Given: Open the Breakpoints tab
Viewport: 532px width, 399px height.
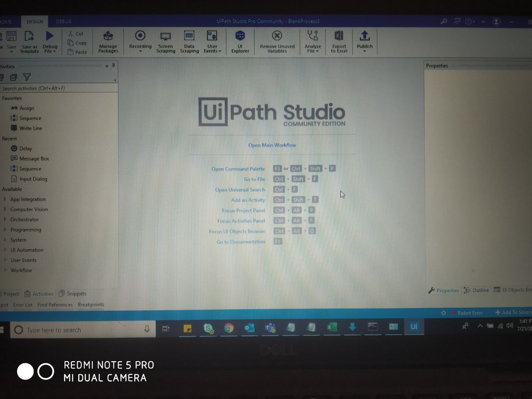Looking at the screenshot, I should pyautogui.click(x=91, y=305).
